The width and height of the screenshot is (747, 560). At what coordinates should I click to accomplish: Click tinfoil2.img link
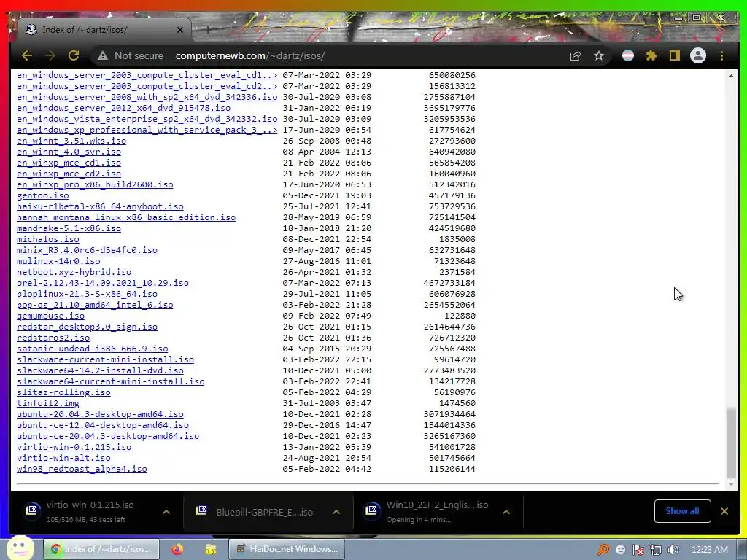[x=48, y=404]
